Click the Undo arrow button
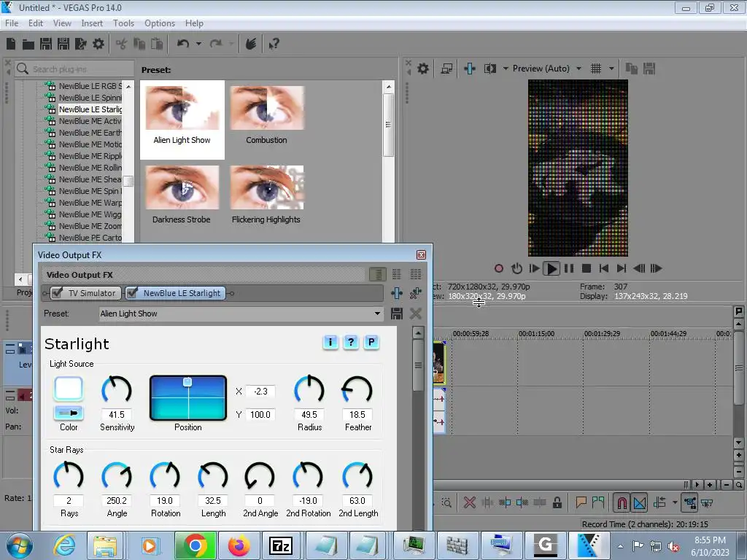Image resolution: width=747 pixels, height=560 pixels. [x=183, y=44]
